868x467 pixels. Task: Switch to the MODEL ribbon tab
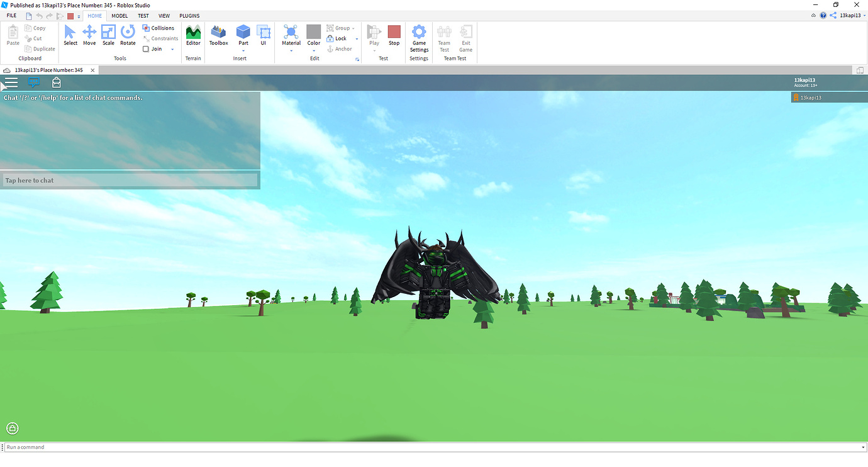119,16
